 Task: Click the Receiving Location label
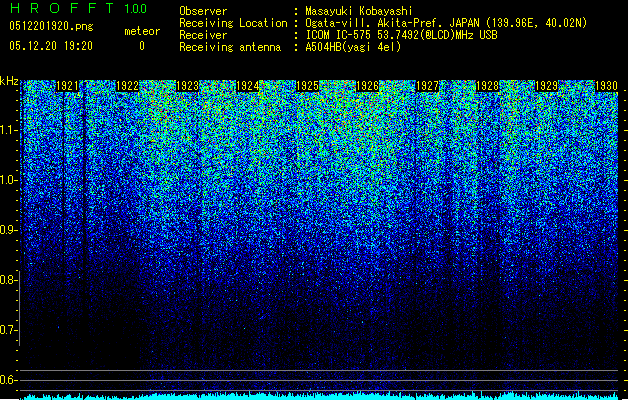pyautogui.click(x=233, y=23)
